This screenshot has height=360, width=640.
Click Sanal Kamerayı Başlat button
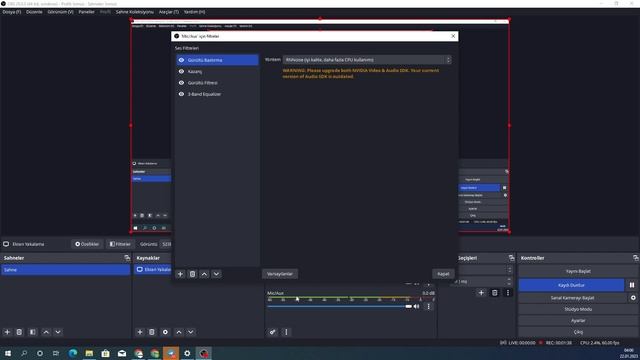tap(572, 298)
